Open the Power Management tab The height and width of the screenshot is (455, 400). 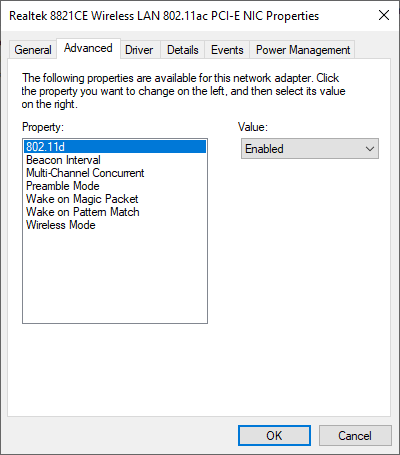[x=303, y=50]
